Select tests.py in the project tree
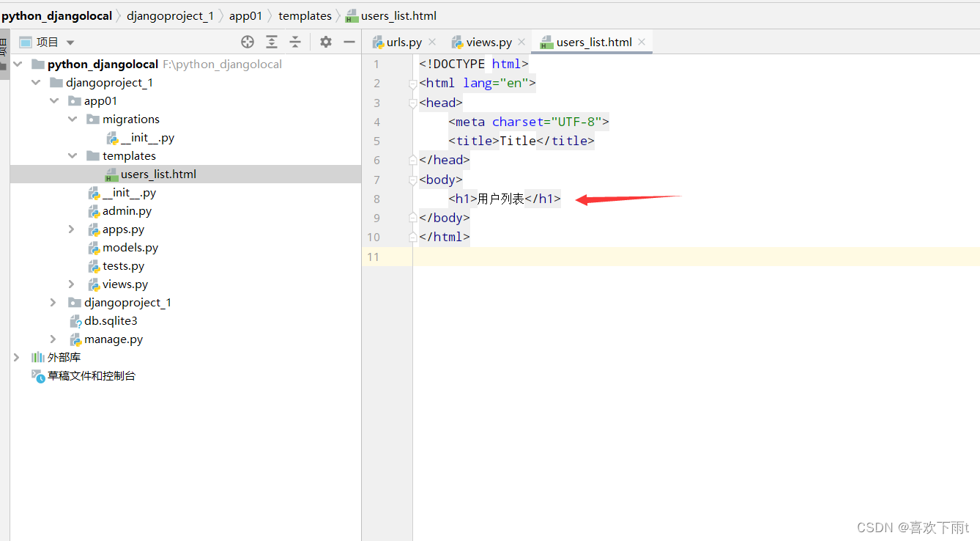 pyautogui.click(x=123, y=266)
